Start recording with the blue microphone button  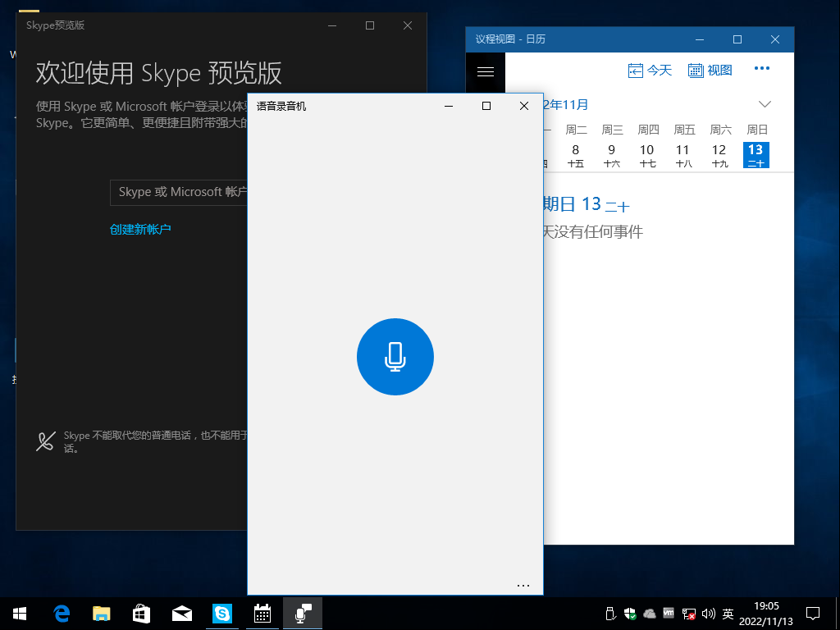point(395,357)
